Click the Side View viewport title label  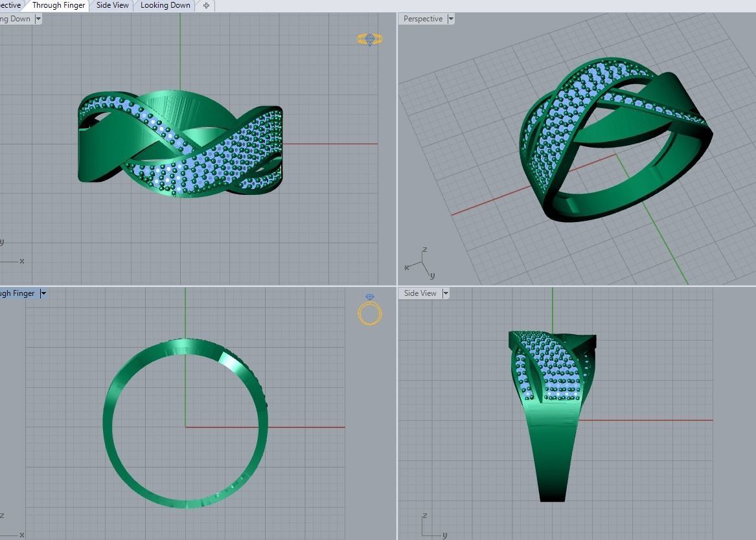[x=420, y=293]
